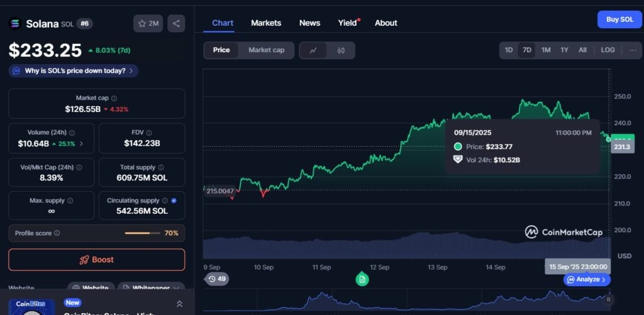644x315 pixels.
Task: Click the 609.75M SOL total supply value
Action: [x=142, y=178]
